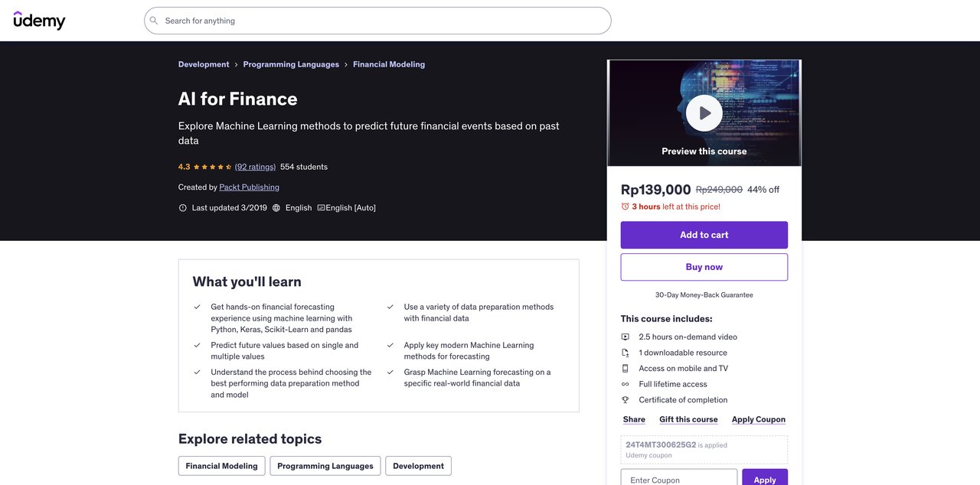Click the Udemy logo
Screen dimensions: 980x485
point(39,21)
